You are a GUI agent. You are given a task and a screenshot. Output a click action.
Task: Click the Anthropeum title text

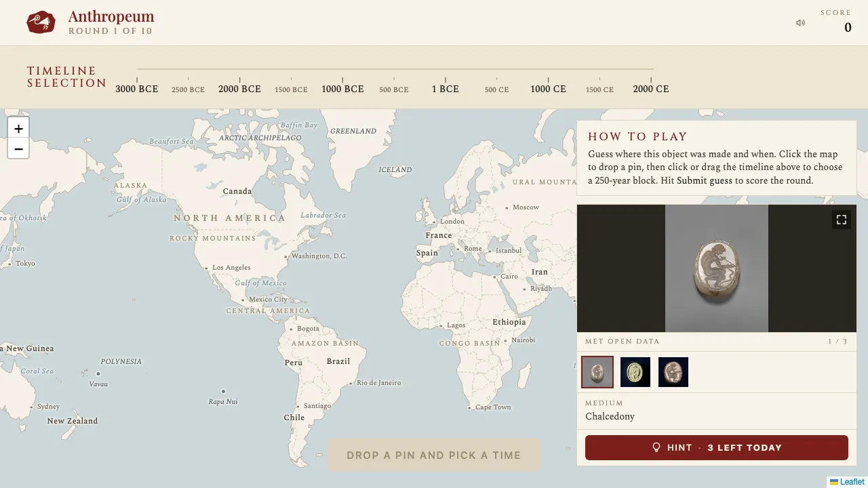tap(111, 16)
